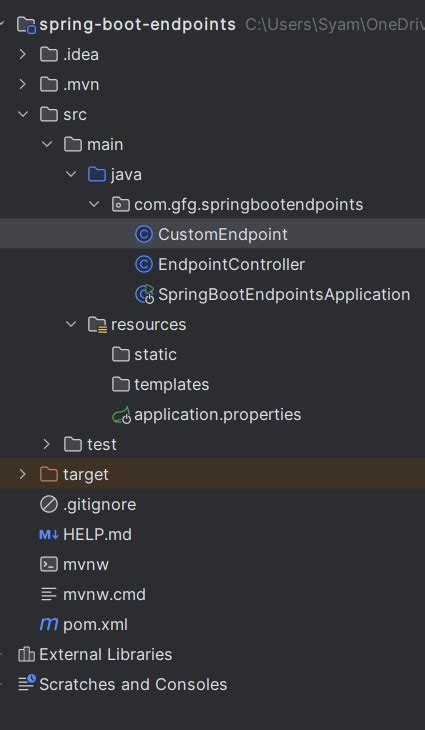Select the .idea folder label
The height and width of the screenshot is (730, 425).
click(81, 55)
